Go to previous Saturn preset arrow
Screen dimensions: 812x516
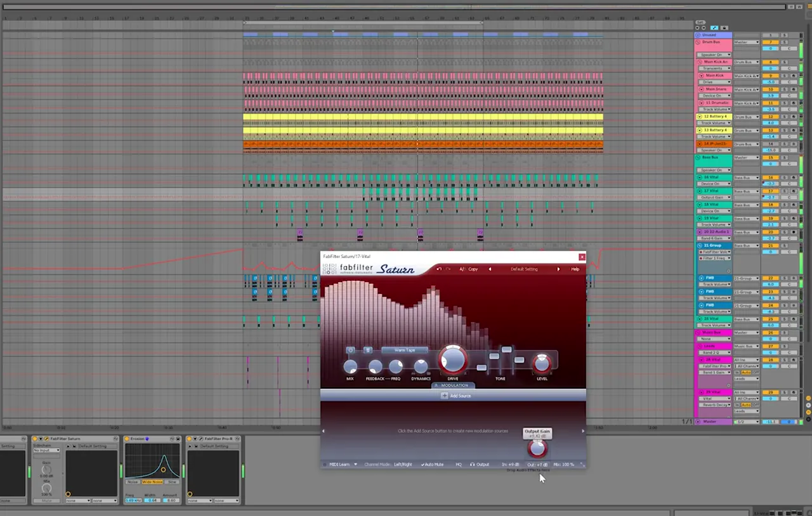[x=490, y=269]
